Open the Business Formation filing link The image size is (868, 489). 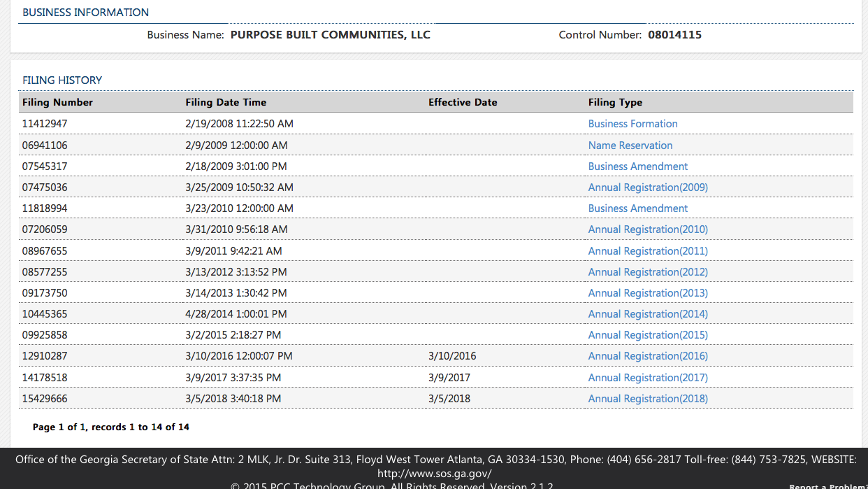[632, 124]
